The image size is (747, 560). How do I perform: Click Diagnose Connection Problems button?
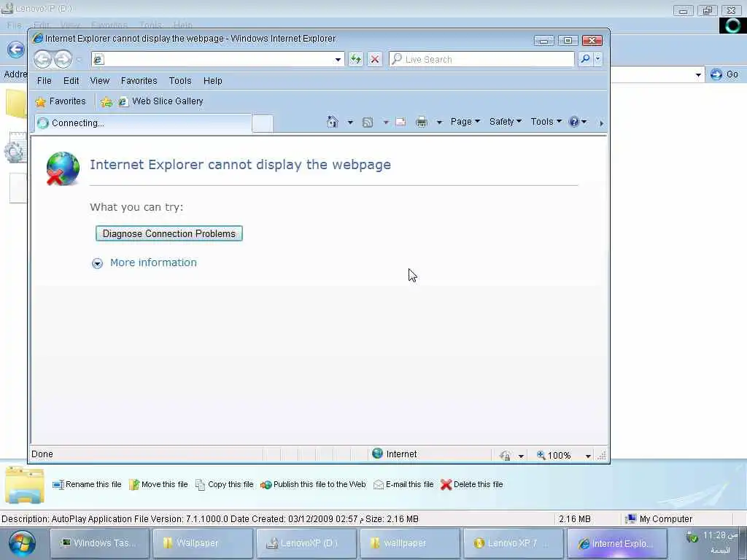pyautogui.click(x=169, y=233)
